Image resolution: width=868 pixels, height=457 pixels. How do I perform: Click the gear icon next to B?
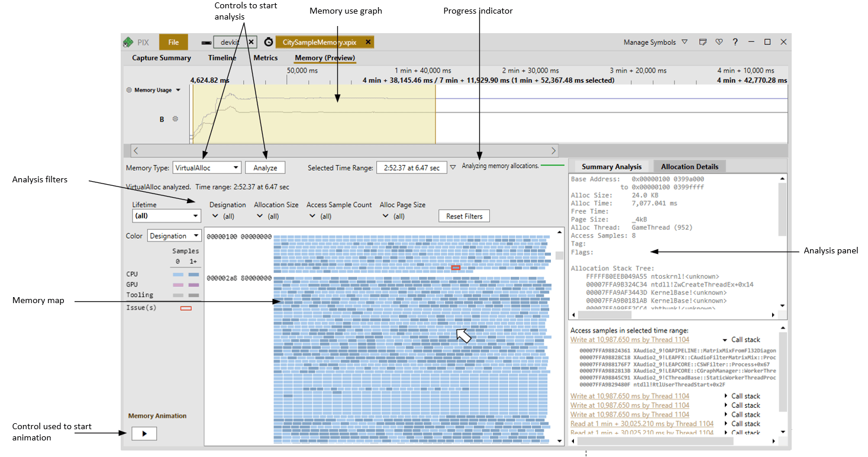(175, 119)
